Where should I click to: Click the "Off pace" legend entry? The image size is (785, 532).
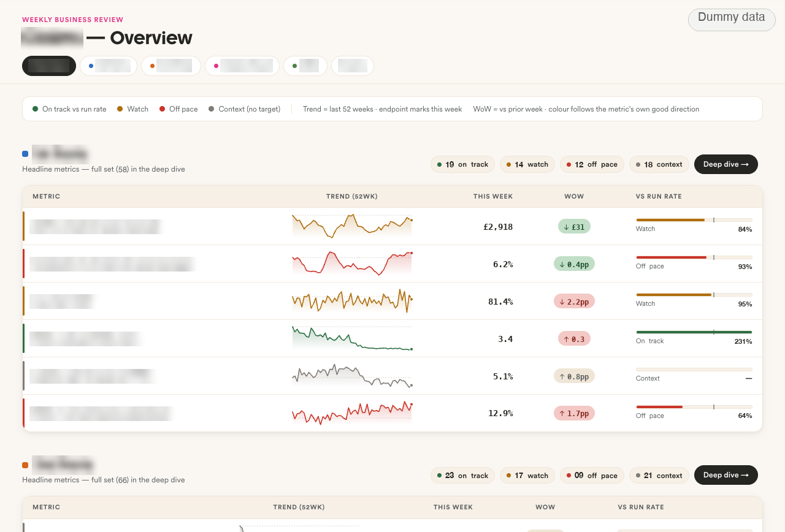[x=178, y=109]
